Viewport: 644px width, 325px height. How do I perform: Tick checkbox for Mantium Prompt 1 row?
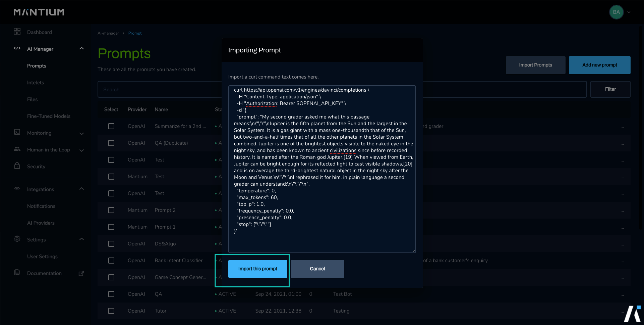point(111,227)
